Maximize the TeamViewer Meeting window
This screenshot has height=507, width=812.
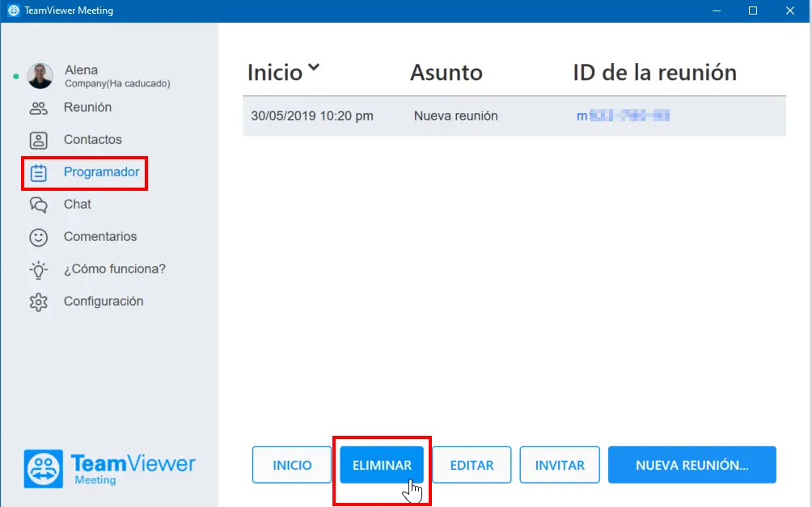(753, 11)
